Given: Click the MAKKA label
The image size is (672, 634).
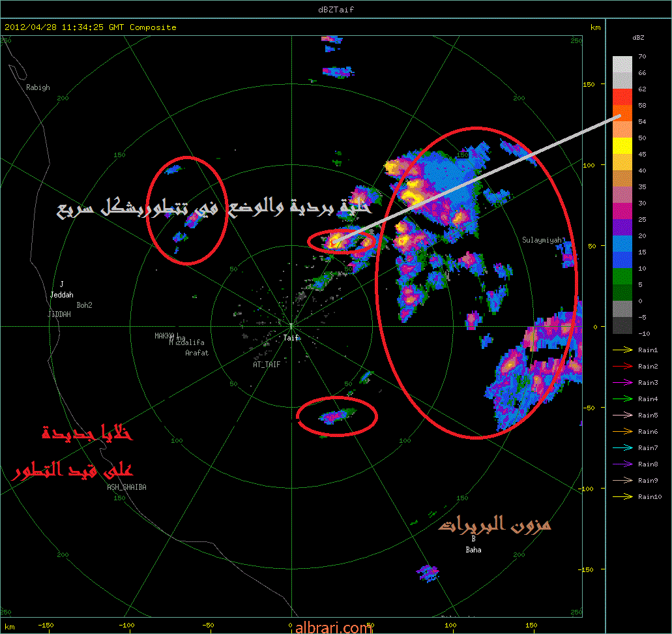Looking at the screenshot, I should pyautogui.click(x=165, y=335).
